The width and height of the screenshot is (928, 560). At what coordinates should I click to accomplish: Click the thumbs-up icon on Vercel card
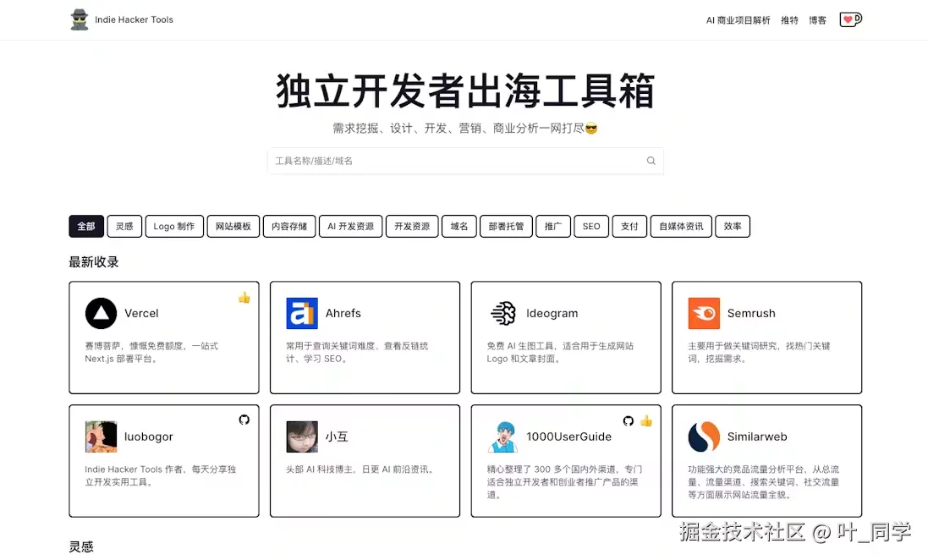(244, 297)
